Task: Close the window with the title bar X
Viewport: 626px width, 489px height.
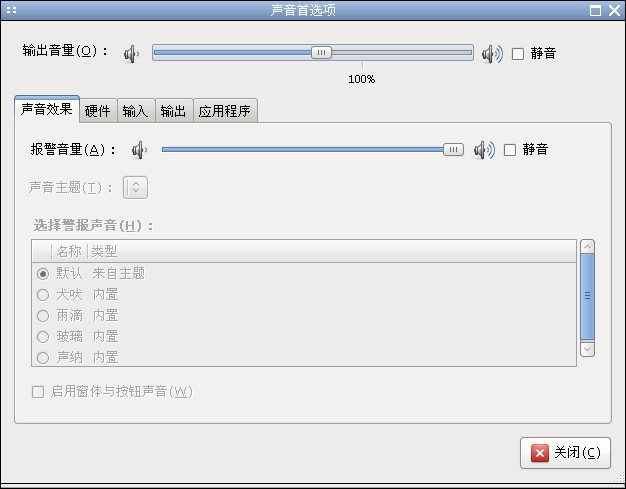Action: (x=614, y=10)
